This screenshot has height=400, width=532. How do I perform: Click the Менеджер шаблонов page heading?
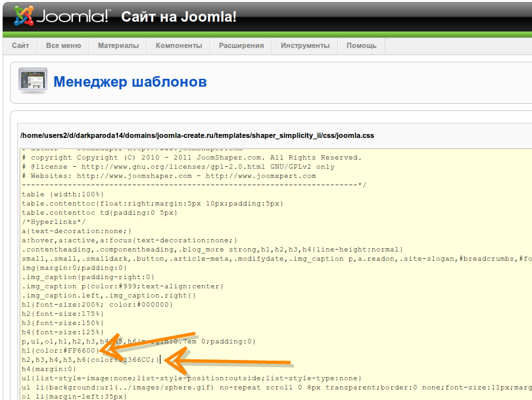(x=130, y=82)
